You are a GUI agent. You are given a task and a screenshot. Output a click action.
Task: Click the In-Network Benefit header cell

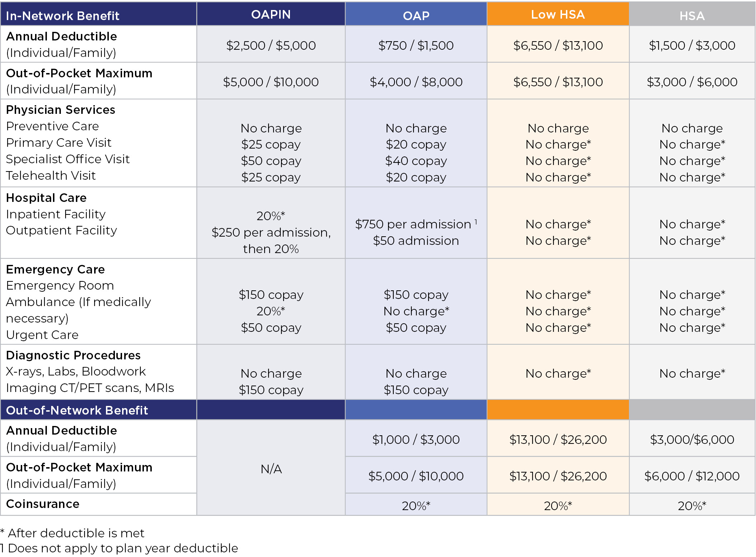click(63, 15)
